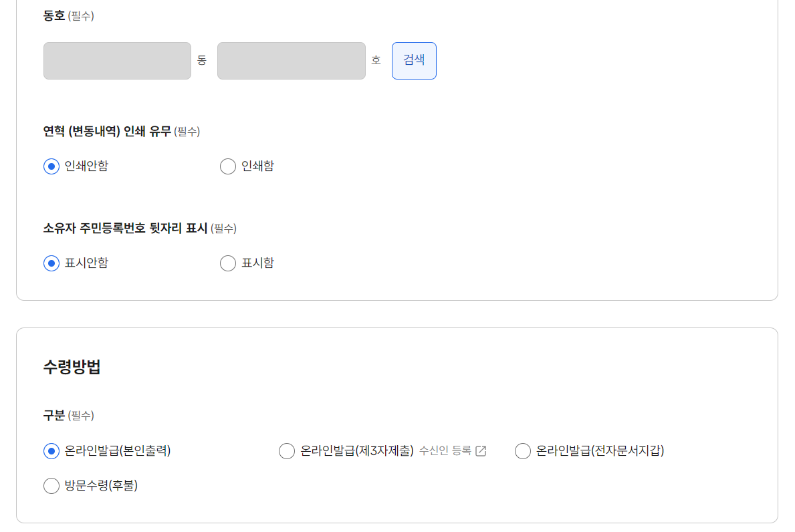Select 표시함 to show owner ID digits
The width and height of the screenshot is (795, 532).
(x=227, y=263)
